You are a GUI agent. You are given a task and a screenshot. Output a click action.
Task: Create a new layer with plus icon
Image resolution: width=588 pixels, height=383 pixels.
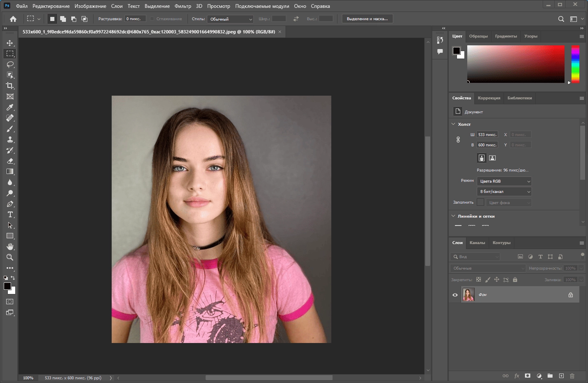click(561, 376)
